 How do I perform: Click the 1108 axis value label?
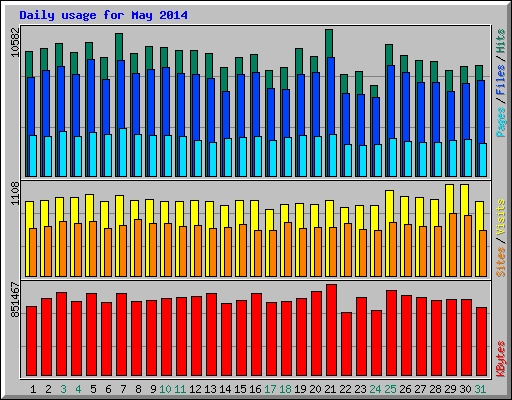click(15, 193)
